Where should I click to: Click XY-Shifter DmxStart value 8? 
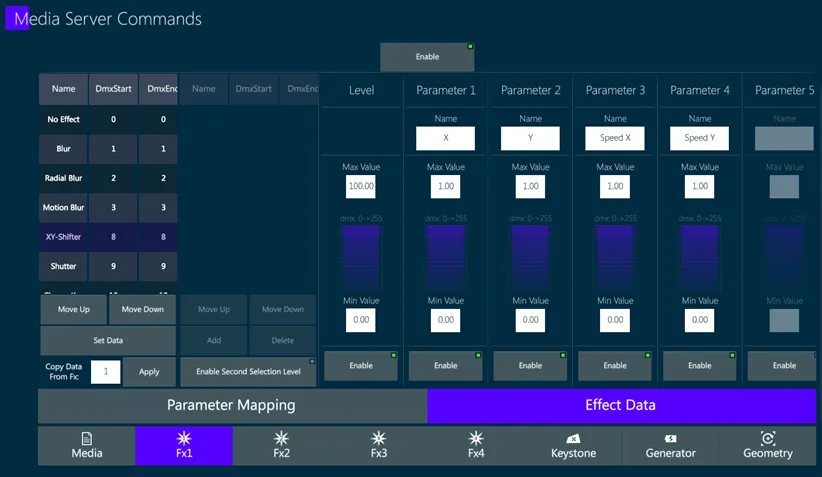[x=113, y=237]
